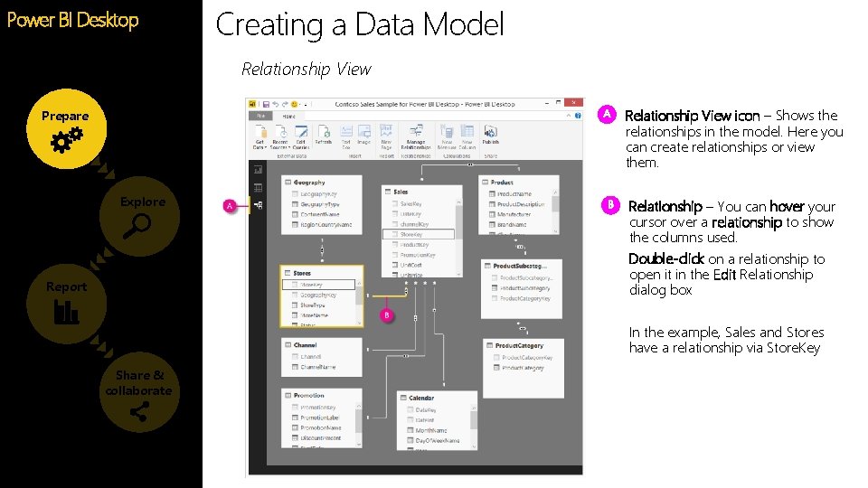Click the help question mark icon
This screenshot has width=868, height=488.
click(x=578, y=116)
